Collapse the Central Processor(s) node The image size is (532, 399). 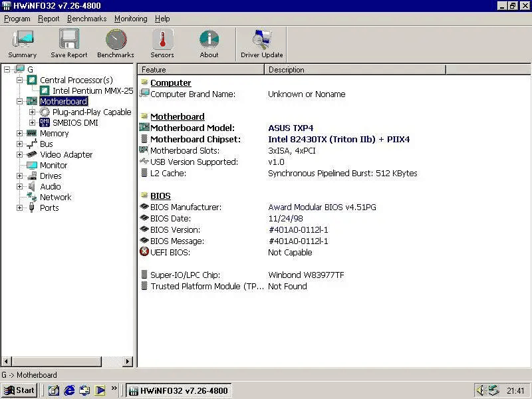[x=20, y=80]
